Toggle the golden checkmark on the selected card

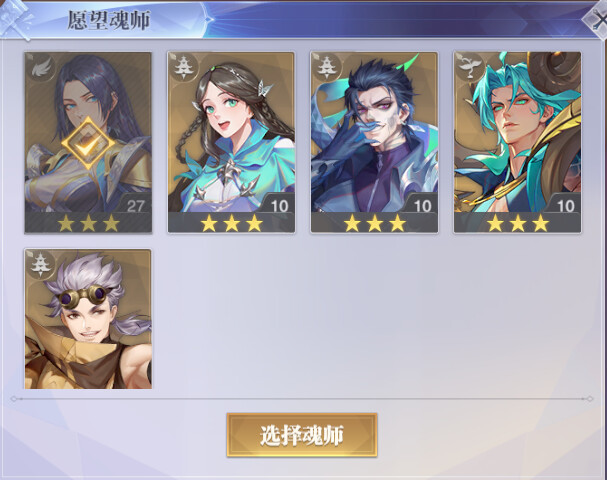click(89, 143)
